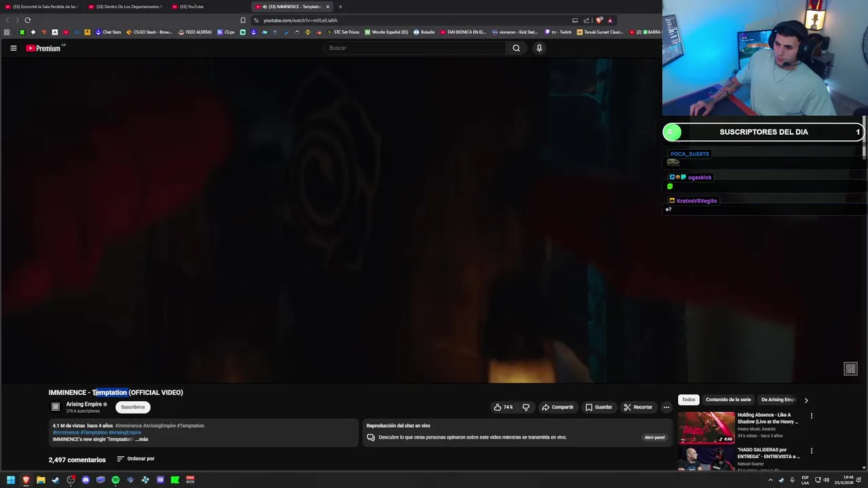The width and height of the screenshot is (868, 488).
Task: Open the Chat Stats bookmark
Action: click(x=108, y=32)
